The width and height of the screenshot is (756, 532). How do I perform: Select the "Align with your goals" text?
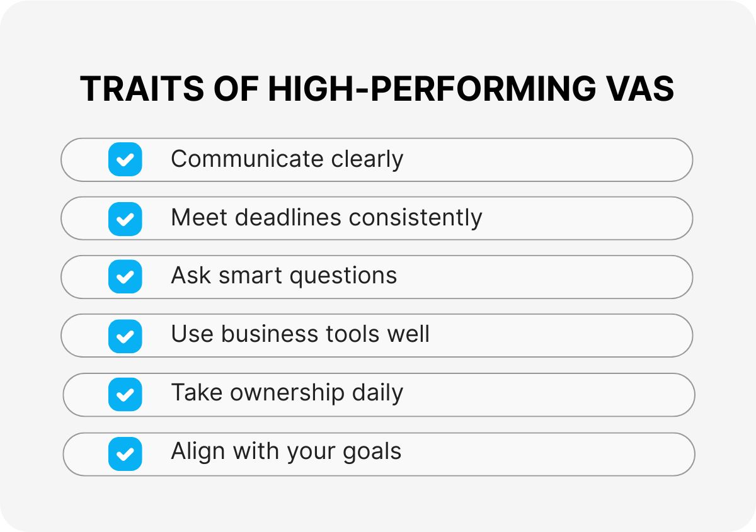286,452
